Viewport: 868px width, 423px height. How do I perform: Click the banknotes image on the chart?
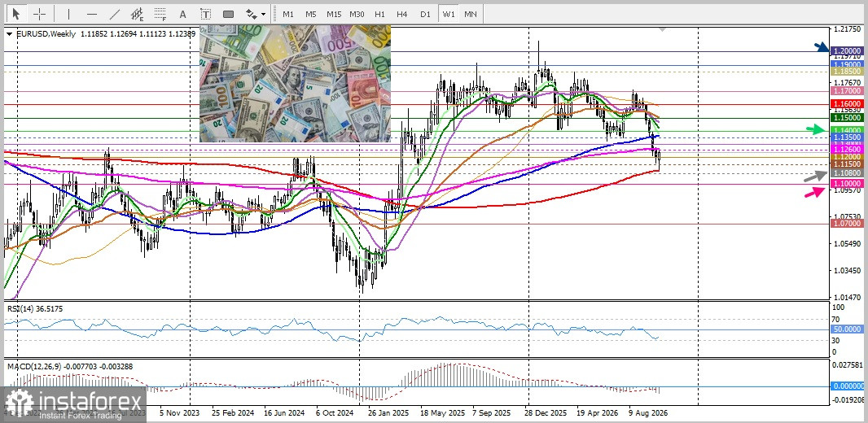tap(295, 84)
